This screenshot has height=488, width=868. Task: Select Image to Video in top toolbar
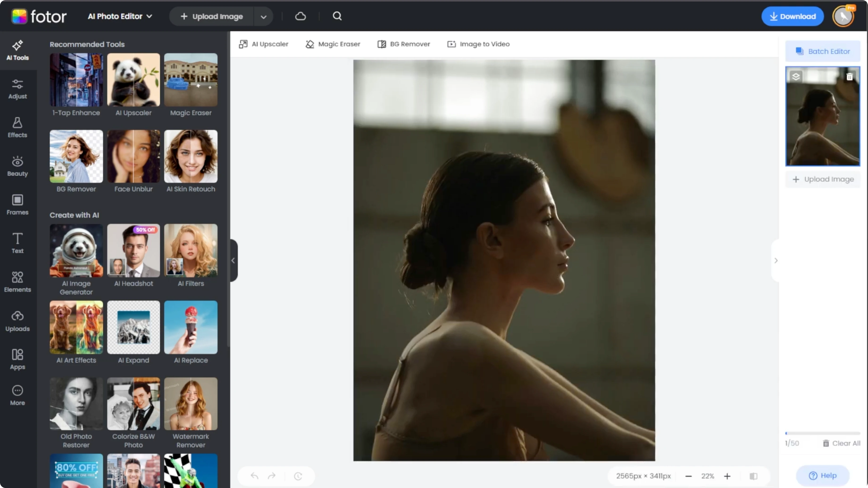[x=478, y=44]
